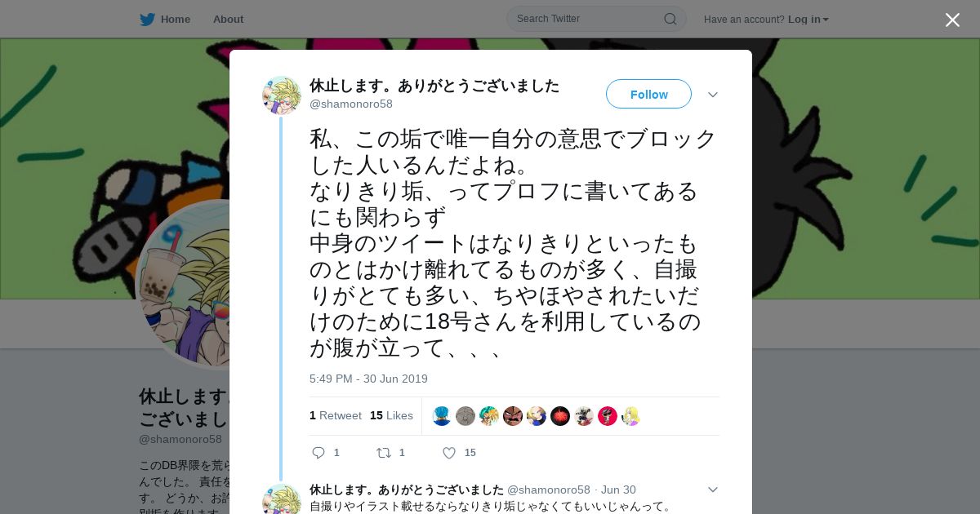This screenshot has height=514, width=980.
Task: Click the retweet arrows icon
Action: (x=383, y=453)
